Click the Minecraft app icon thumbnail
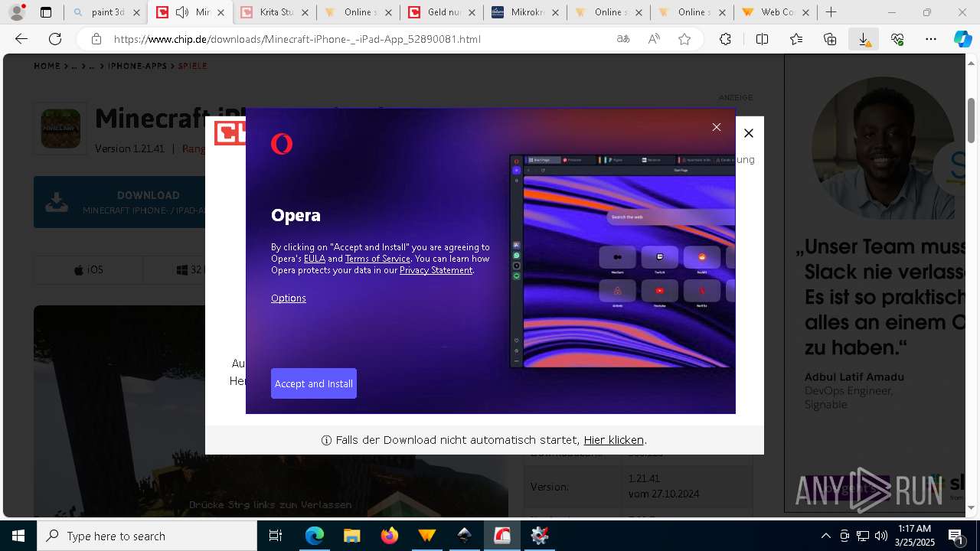The image size is (980, 551). click(60, 128)
